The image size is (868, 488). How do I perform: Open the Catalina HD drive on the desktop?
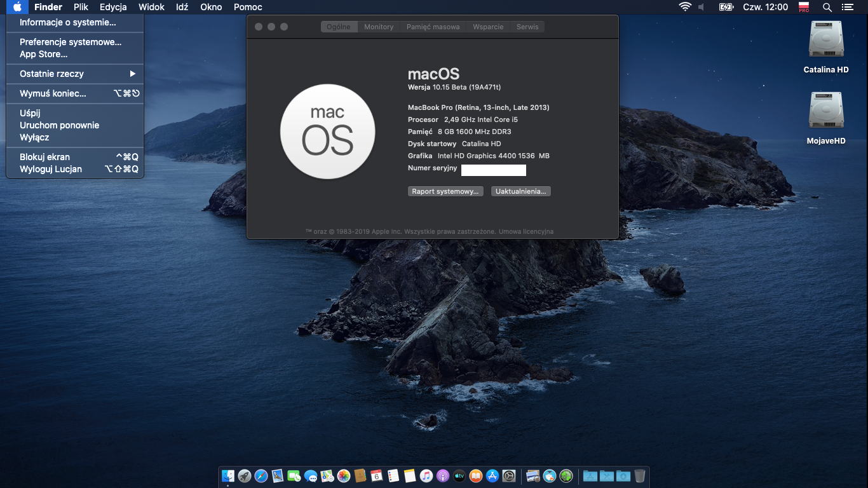(x=826, y=41)
